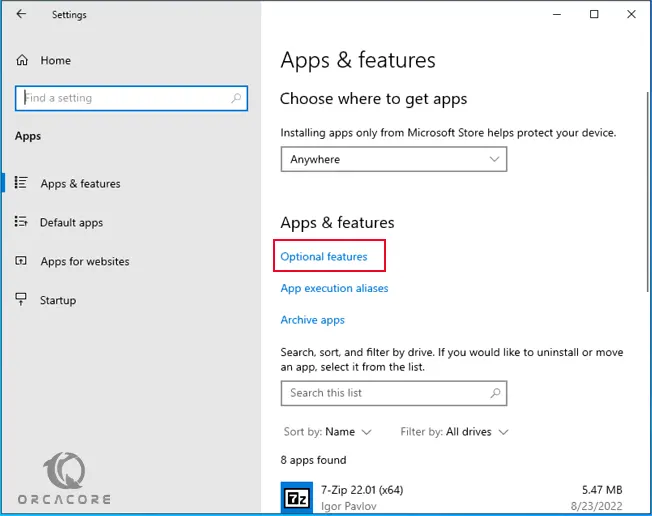This screenshot has width=652, height=516.
Task: Expand Filter by All drives dropdown
Action: tap(454, 432)
